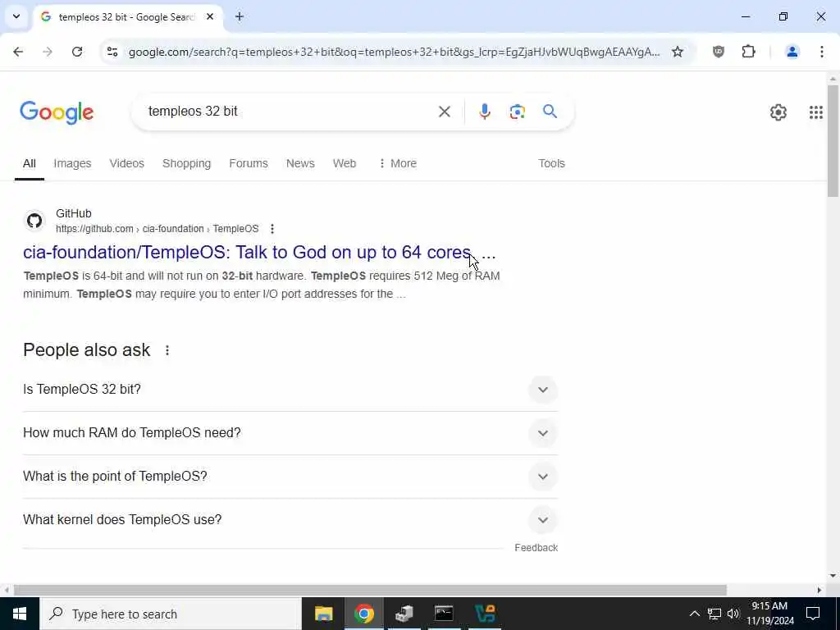Clear the search box text
Image resolution: width=840 pixels, height=630 pixels.
coord(444,112)
